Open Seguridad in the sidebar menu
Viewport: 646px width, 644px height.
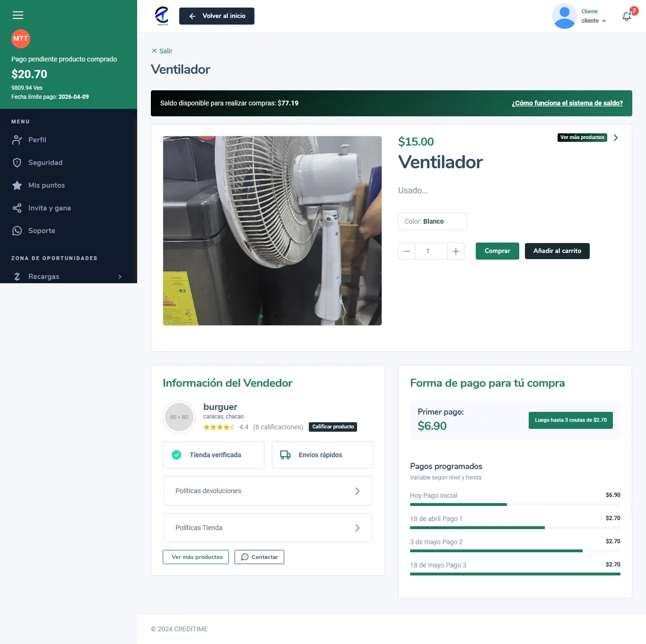(x=45, y=163)
